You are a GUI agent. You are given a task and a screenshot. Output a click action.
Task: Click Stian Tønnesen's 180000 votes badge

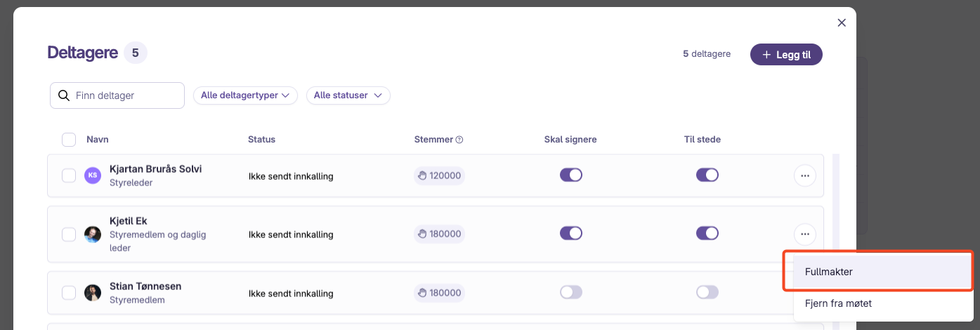(439, 293)
